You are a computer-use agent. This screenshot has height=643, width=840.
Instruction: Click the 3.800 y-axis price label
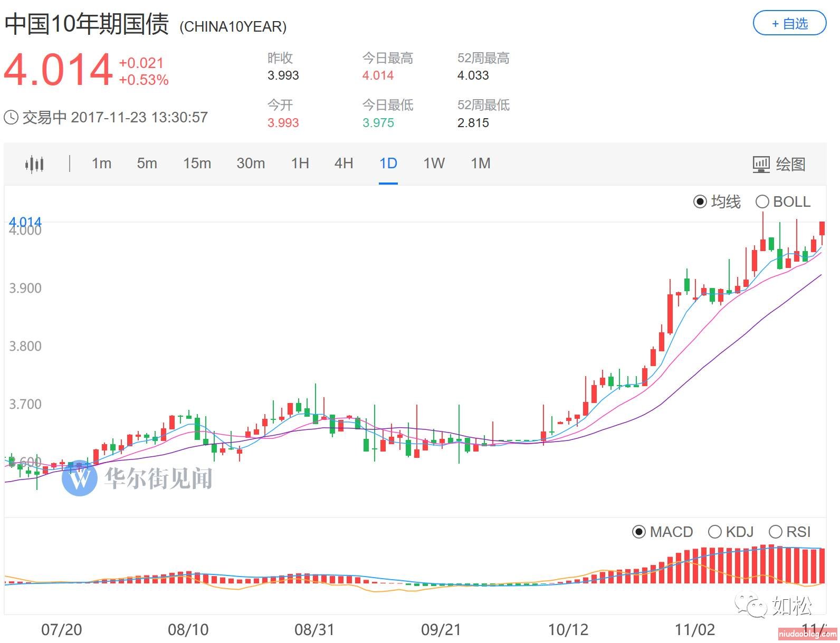[25, 346]
